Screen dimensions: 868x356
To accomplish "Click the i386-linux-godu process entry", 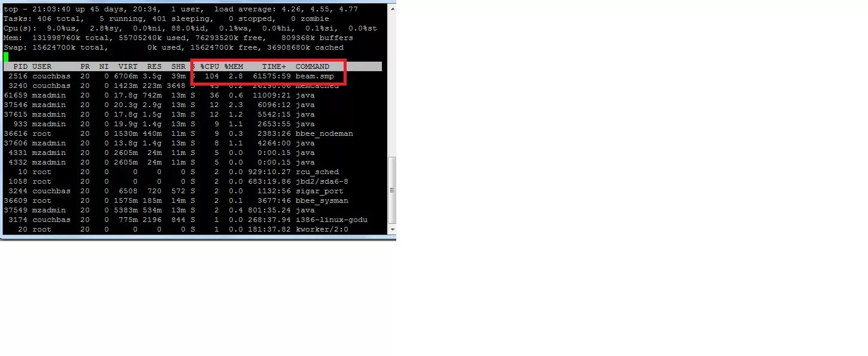I will coord(332,220).
